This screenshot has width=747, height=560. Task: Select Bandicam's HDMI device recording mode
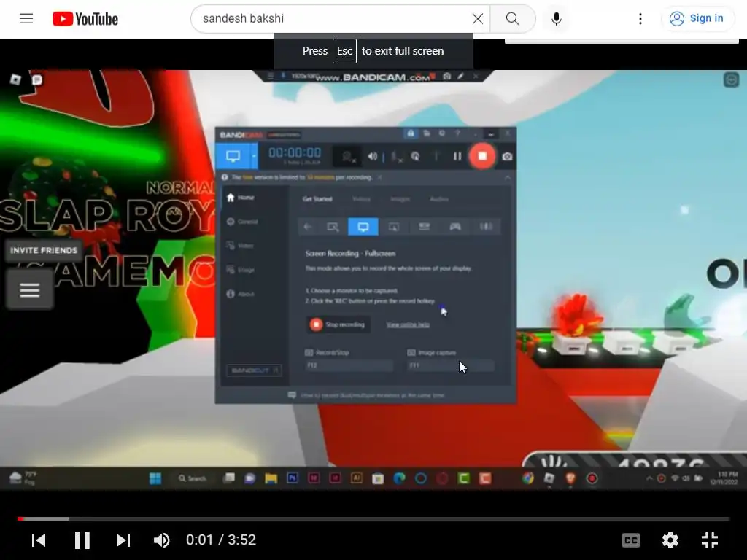[x=424, y=227]
